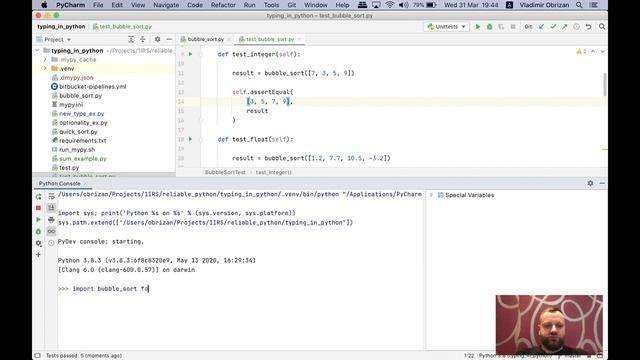Click the Git push arrow
Image resolution: width=640 pixels, height=360 pixels.
pyautogui.click(x=564, y=27)
